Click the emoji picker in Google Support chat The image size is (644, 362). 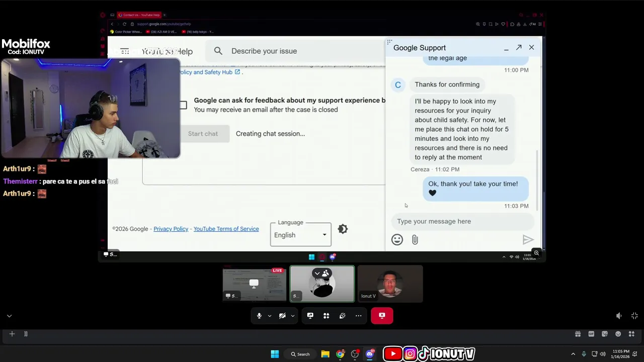[397, 240]
